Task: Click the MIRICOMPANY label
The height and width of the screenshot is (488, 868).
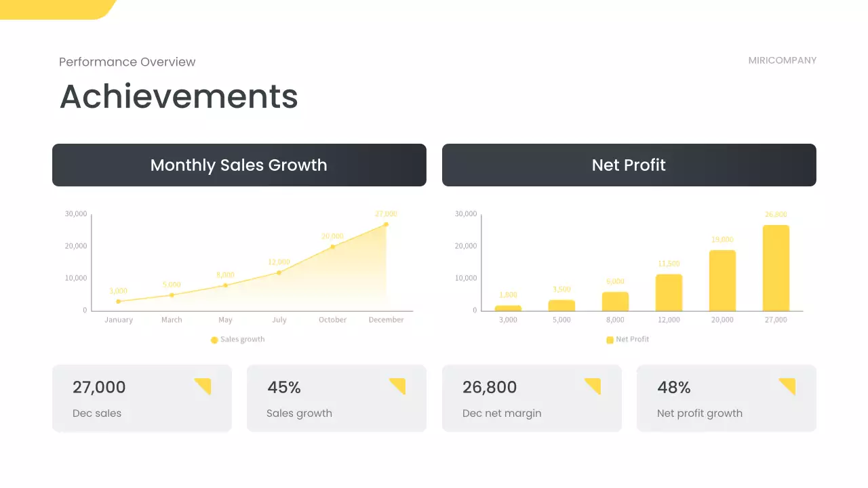Action: [x=782, y=60]
